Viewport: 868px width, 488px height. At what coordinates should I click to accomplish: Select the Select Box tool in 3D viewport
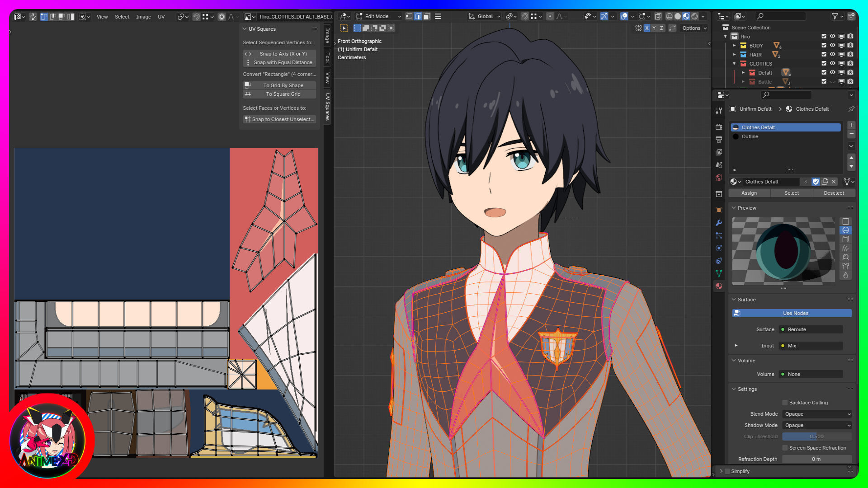[x=344, y=28]
